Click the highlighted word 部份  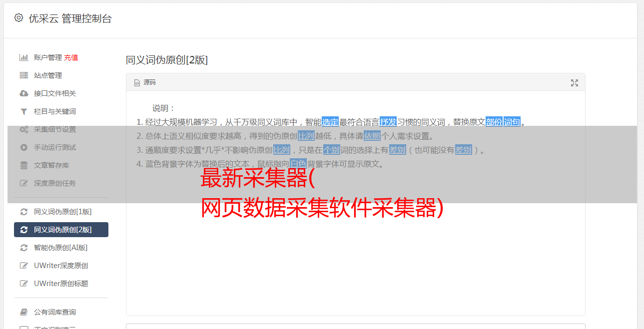pos(494,122)
